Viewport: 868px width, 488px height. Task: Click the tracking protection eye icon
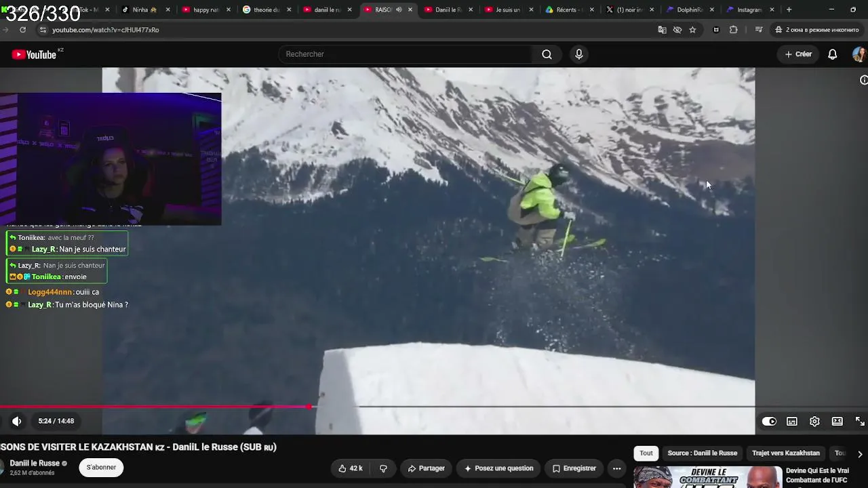click(x=677, y=30)
